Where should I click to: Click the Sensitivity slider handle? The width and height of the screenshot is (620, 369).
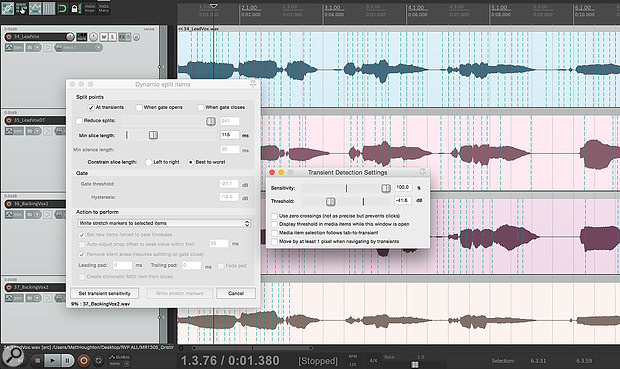point(386,188)
